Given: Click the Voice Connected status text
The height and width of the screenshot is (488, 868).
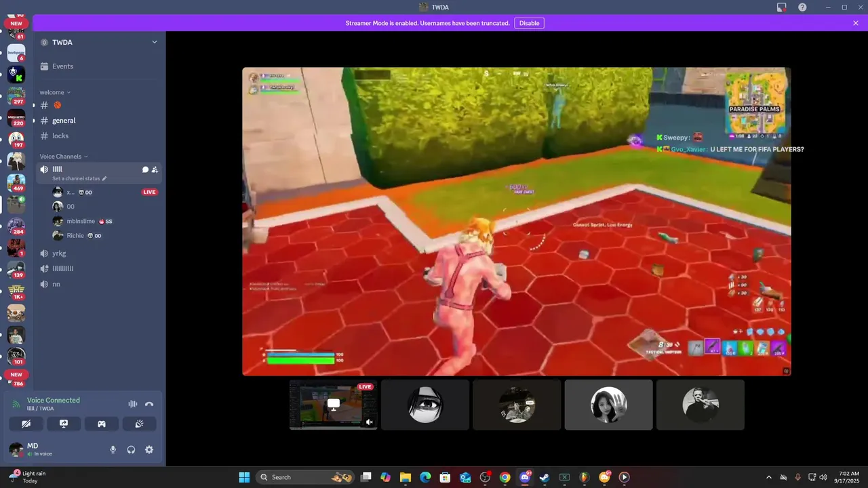Looking at the screenshot, I should (54, 400).
